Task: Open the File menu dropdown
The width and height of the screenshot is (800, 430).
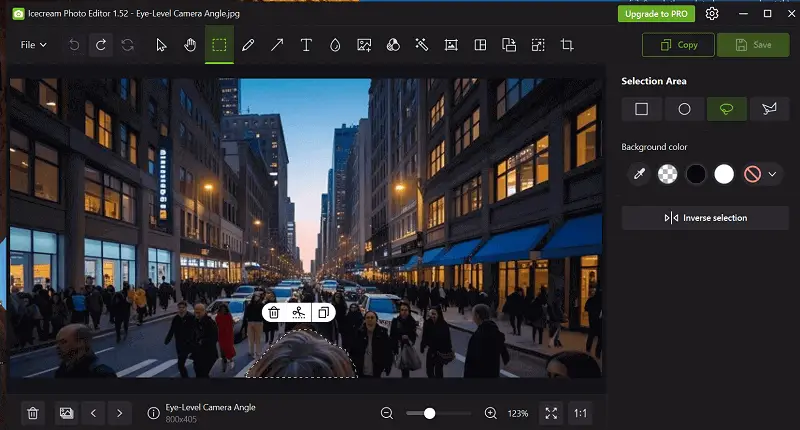Action: pyautogui.click(x=33, y=45)
